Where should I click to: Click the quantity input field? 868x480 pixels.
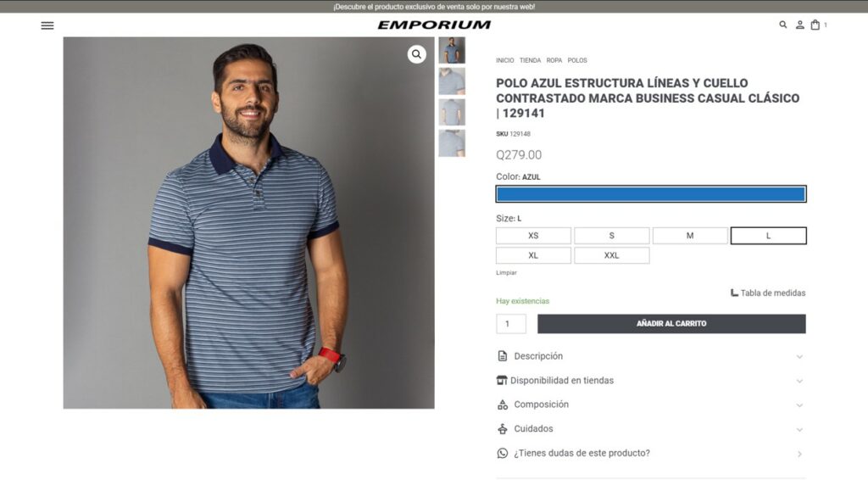511,324
